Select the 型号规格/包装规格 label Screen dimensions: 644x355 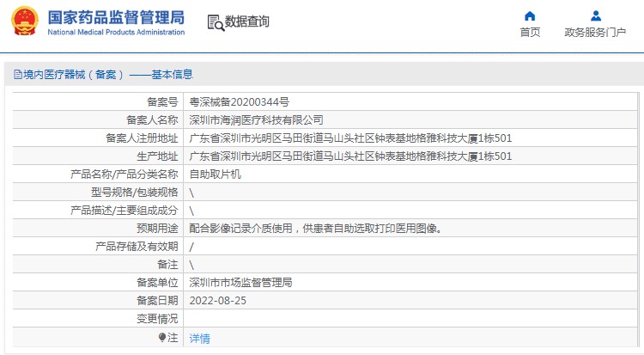135,192
